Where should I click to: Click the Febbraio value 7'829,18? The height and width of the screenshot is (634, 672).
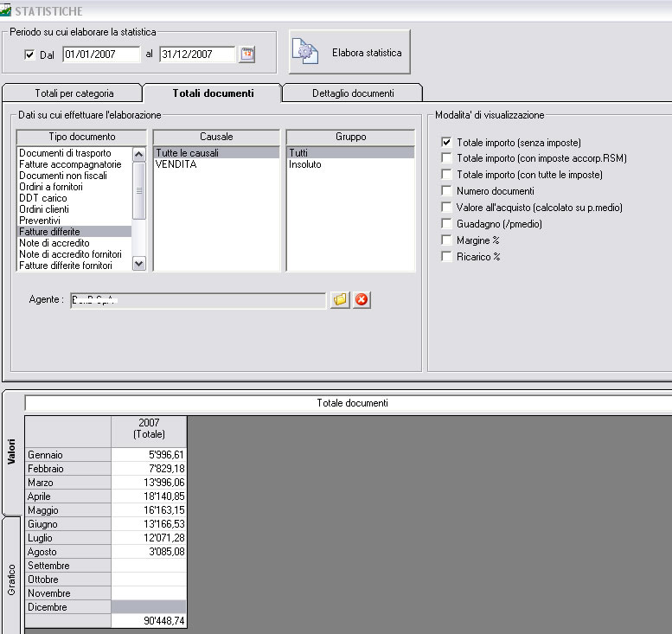[149, 469]
